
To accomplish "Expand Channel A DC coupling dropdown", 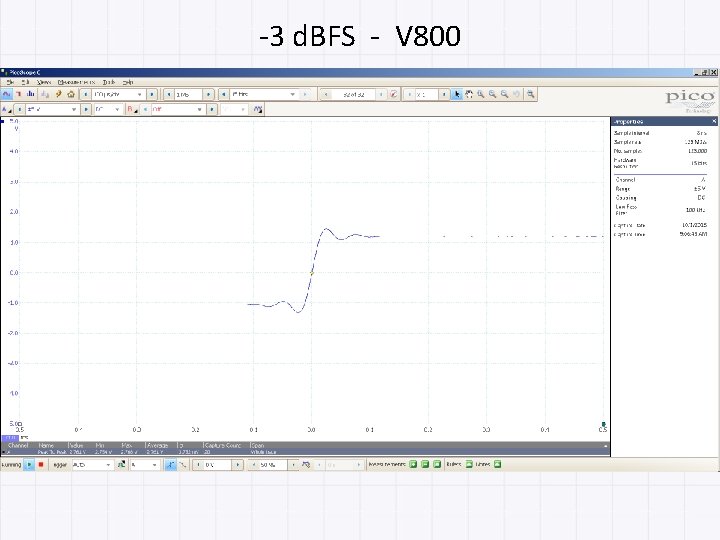I will point(117,109).
